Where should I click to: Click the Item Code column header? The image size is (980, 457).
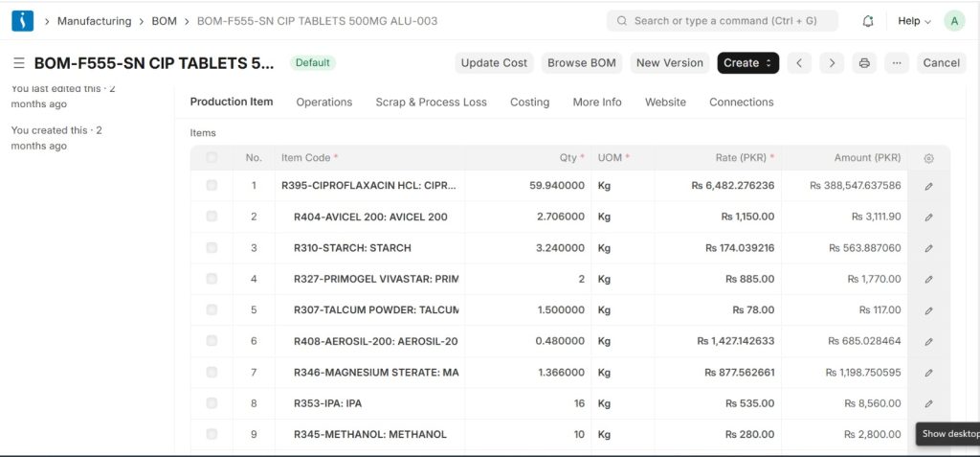[309, 158]
